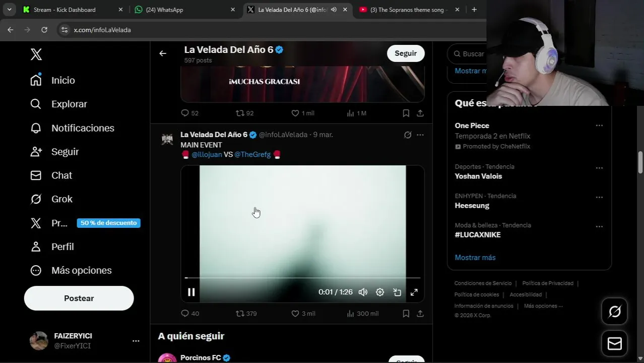Reply to post with 52 comments

(189, 113)
